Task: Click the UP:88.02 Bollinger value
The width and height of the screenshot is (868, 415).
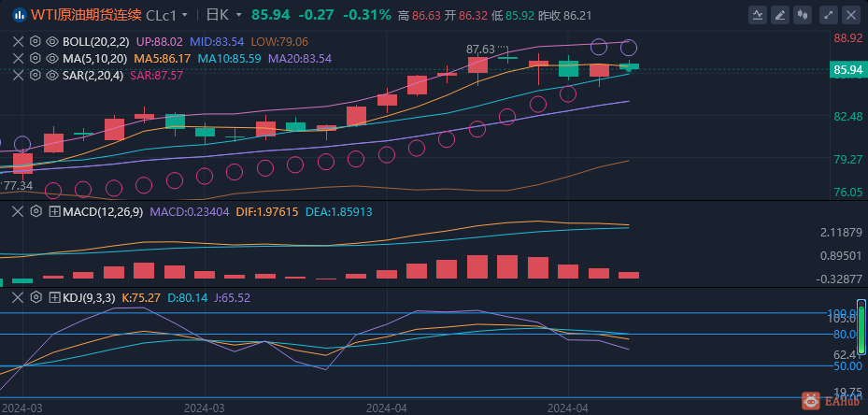Action: coord(160,41)
